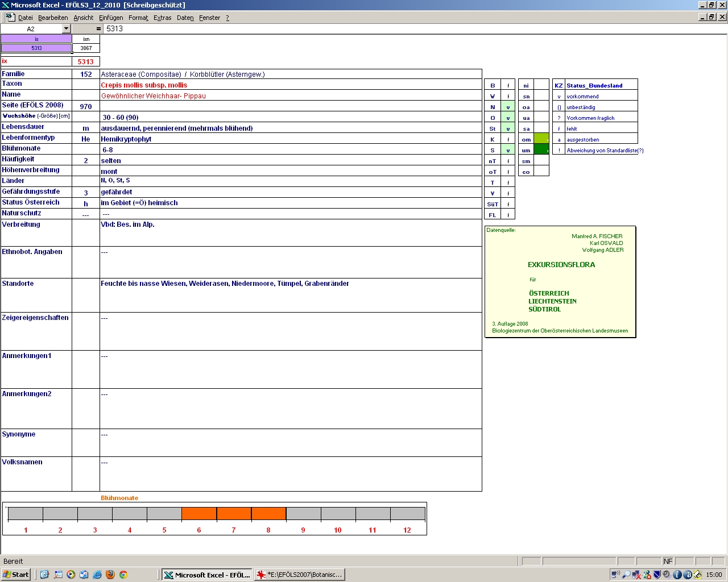Open the Format menu
The width and height of the screenshot is (728, 582).
click(138, 18)
